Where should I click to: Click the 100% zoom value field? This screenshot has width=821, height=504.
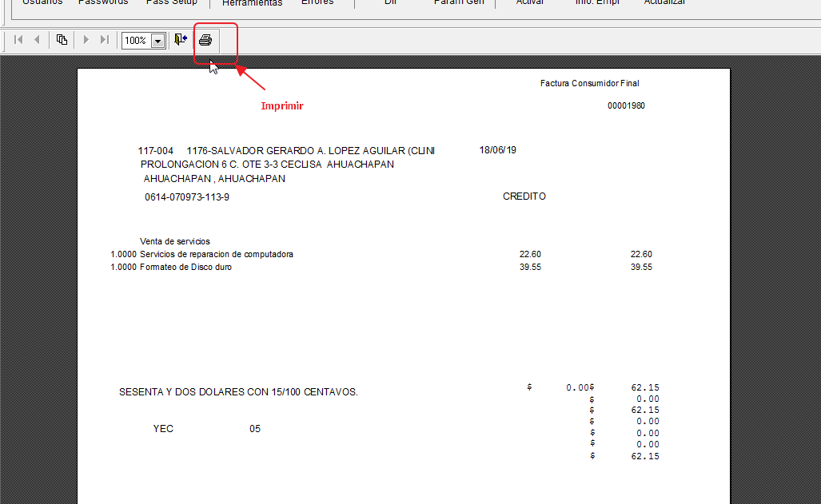[136, 41]
